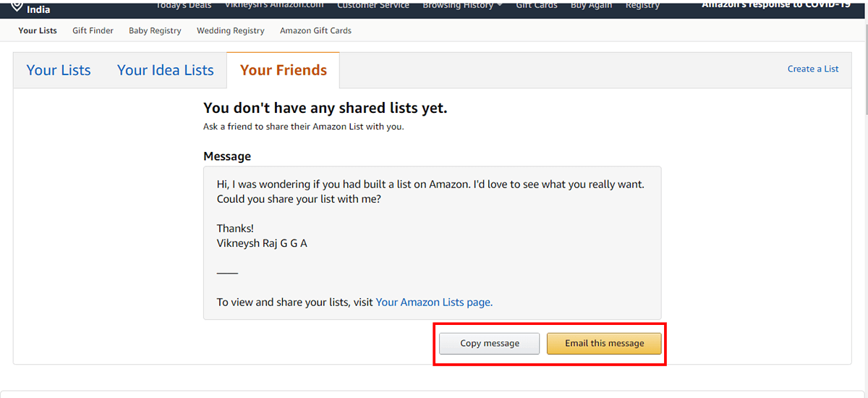Select the Your Friends tab
The height and width of the screenshot is (398, 868).
(x=284, y=70)
